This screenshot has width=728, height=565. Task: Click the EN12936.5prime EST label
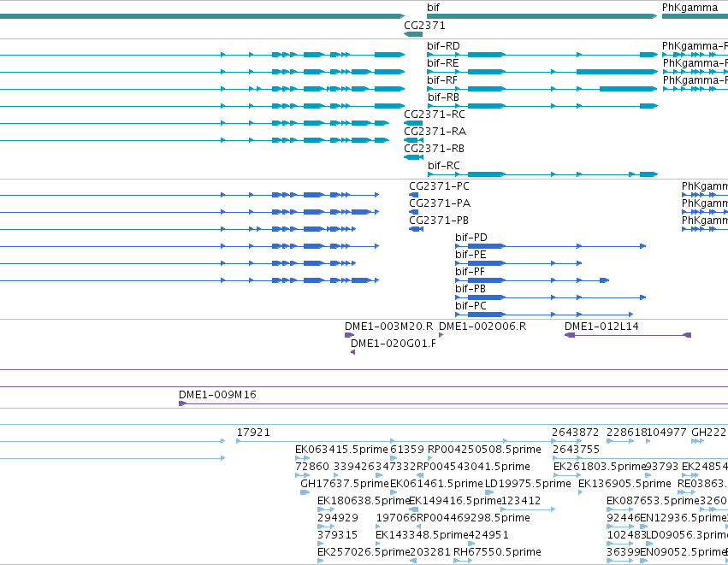[x=684, y=518]
